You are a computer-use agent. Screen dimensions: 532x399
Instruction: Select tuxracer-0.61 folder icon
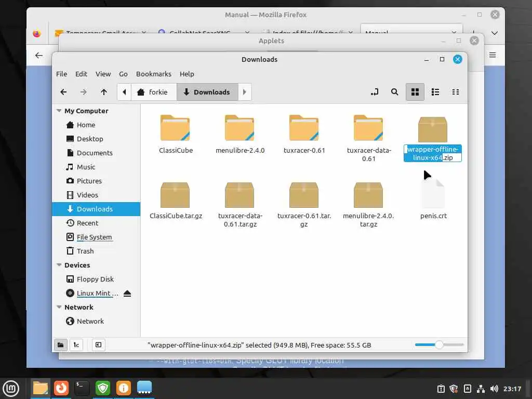pos(304,128)
